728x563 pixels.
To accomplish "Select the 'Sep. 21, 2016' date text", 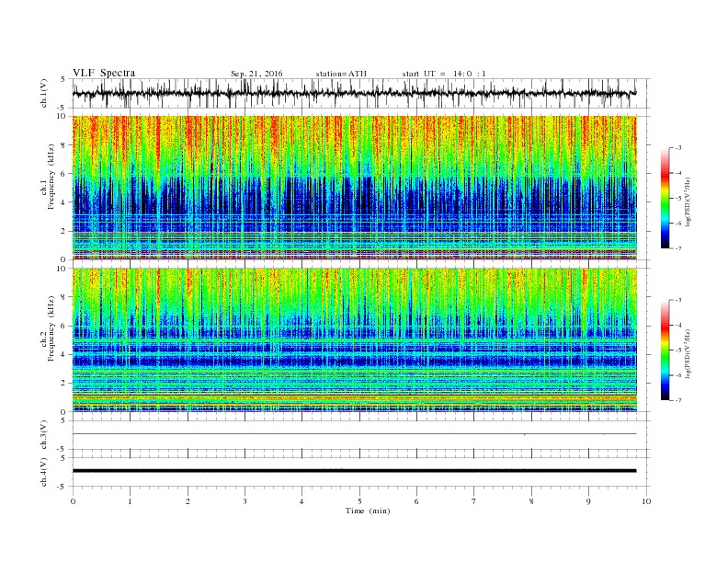I will pyautogui.click(x=256, y=74).
